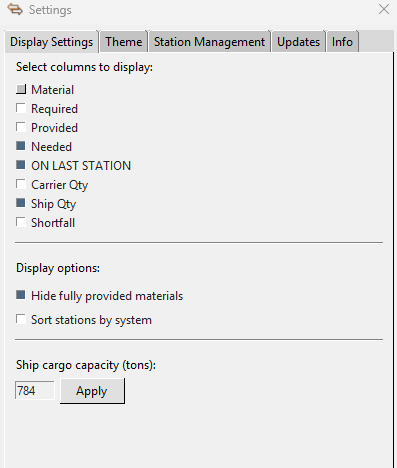Switch to the Theme tab
The height and width of the screenshot is (468, 397).
pyautogui.click(x=124, y=42)
